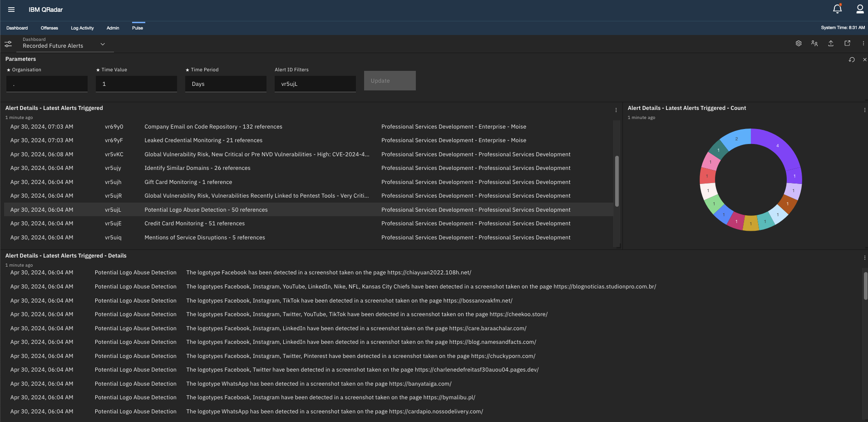
Task: Open the hamburger navigation menu
Action: [x=11, y=10]
